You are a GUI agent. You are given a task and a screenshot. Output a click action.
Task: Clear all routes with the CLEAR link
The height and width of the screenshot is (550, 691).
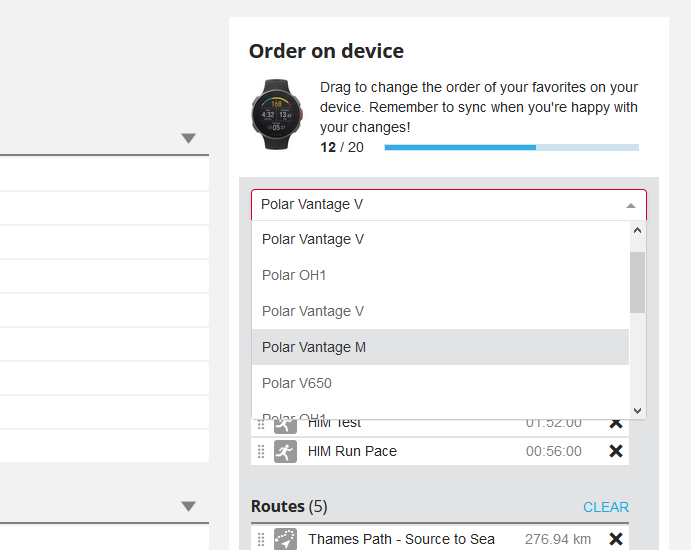coord(605,507)
